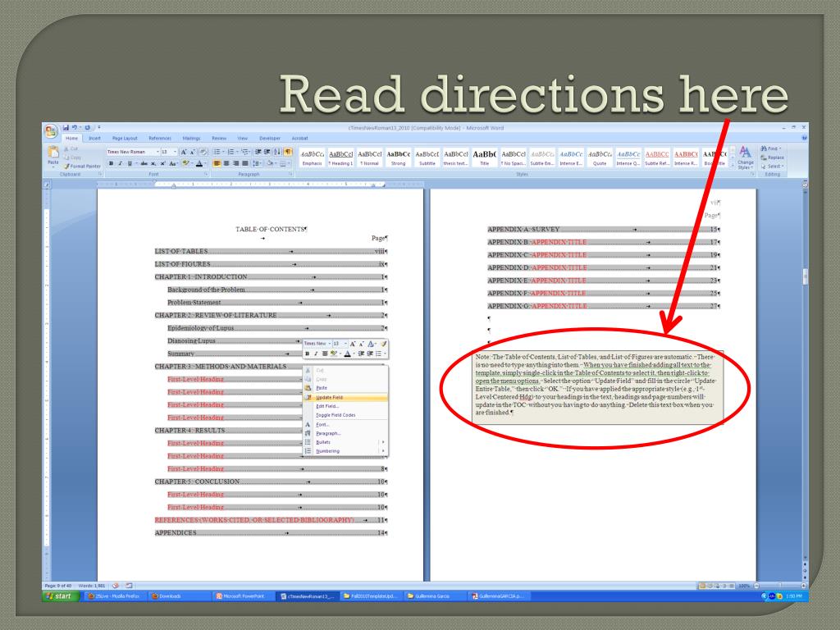Click the Shading color button in the ribbon
This screenshot has width=840, height=630.
[271, 163]
